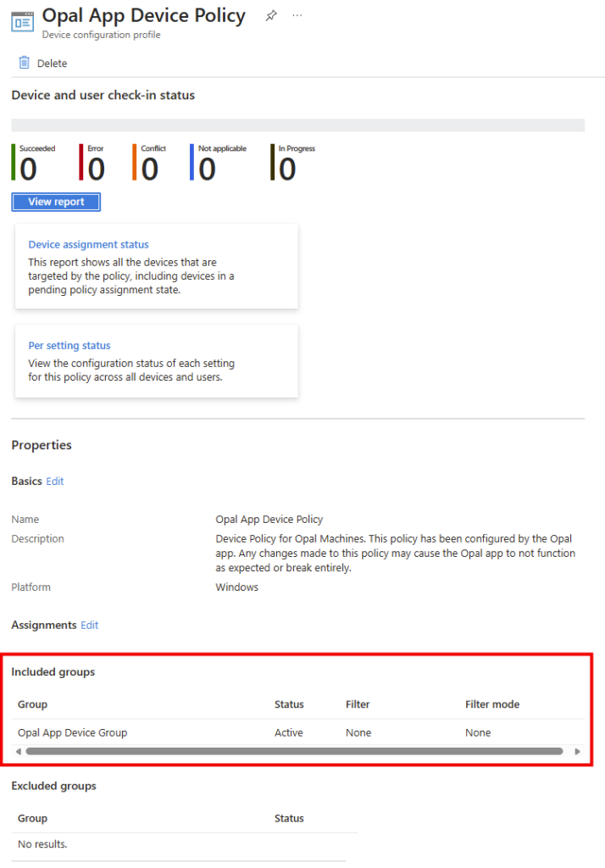Open the Per setting status report
This screenshot has width=605, height=868.
[x=69, y=346]
